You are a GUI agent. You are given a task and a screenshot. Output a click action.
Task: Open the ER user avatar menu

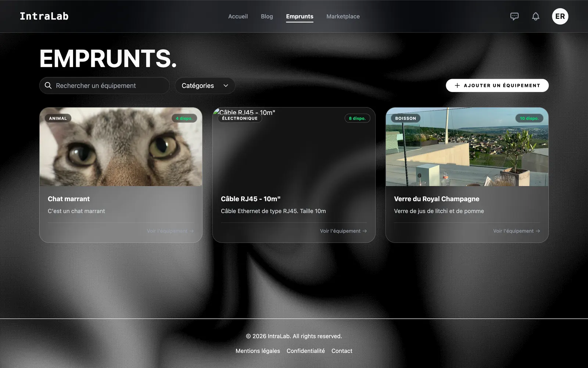coord(560,16)
